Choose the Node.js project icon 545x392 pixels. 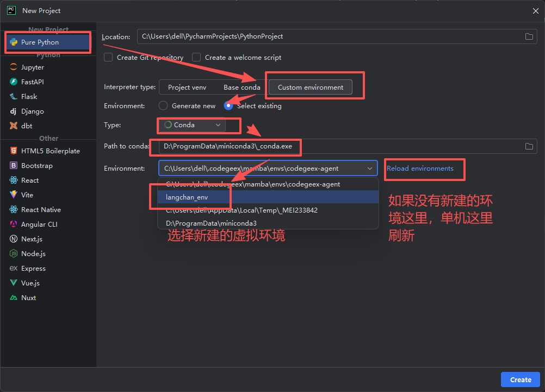(14, 253)
